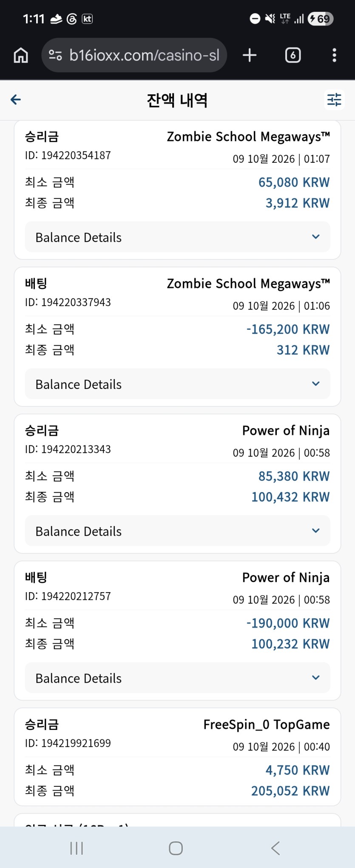The height and width of the screenshot is (868, 355).
Task: Go back using the blue arrow icon
Action: [x=16, y=99]
